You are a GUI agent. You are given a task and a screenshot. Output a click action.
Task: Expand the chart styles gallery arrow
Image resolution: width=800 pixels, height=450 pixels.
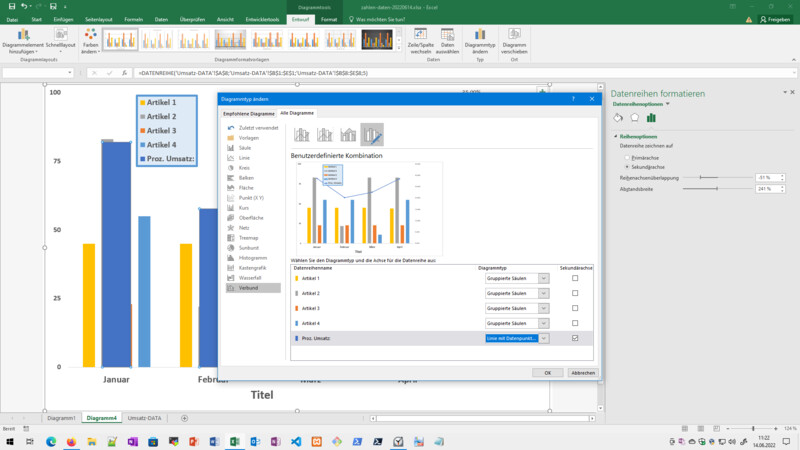tap(399, 48)
